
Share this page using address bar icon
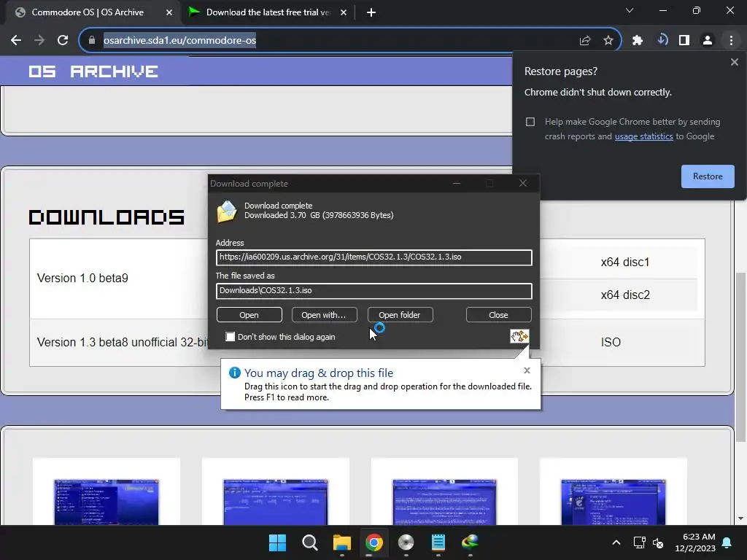click(x=585, y=41)
